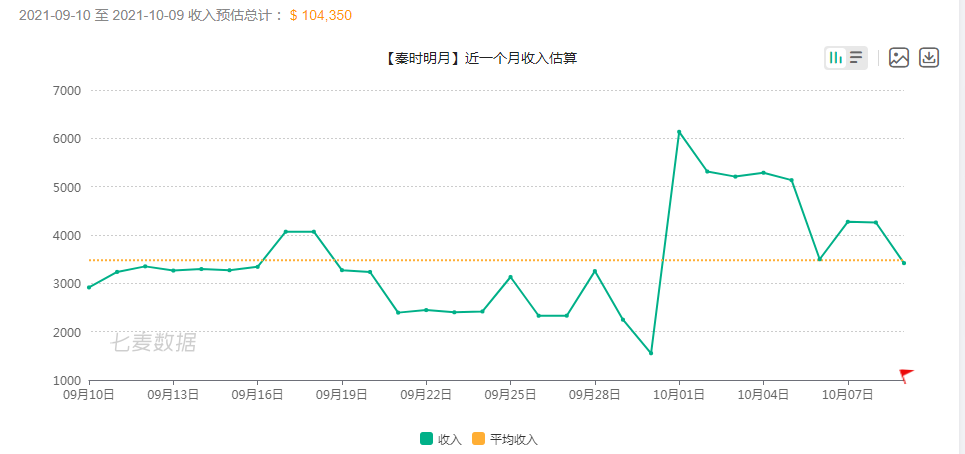Click the 09月19日 x-axis label
Screen dimensions: 965x454
[x=342, y=395]
